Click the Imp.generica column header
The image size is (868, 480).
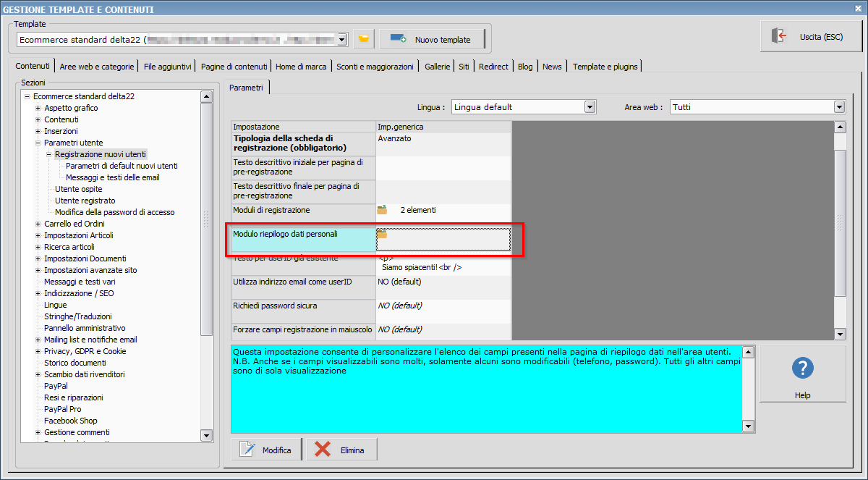point(443,127)
